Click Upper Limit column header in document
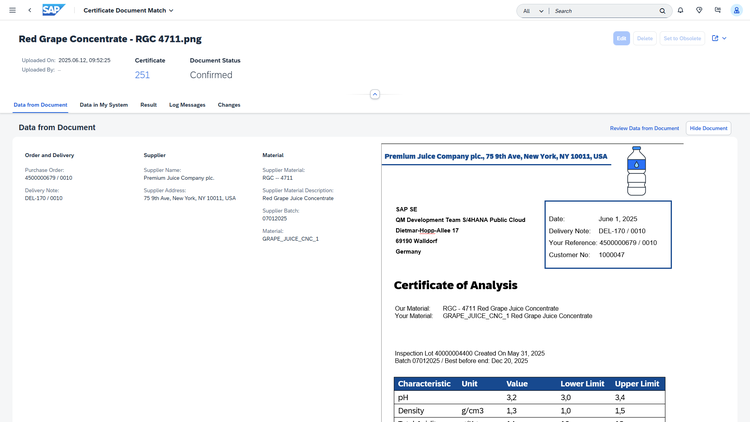The image size is (750, 422). tap(637, 384)
